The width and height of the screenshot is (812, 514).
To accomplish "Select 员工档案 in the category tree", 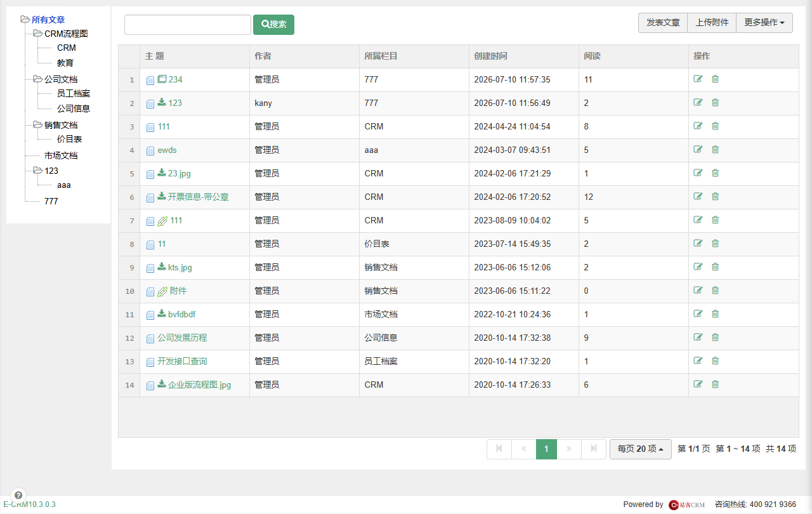I will [x=74, y=93].
